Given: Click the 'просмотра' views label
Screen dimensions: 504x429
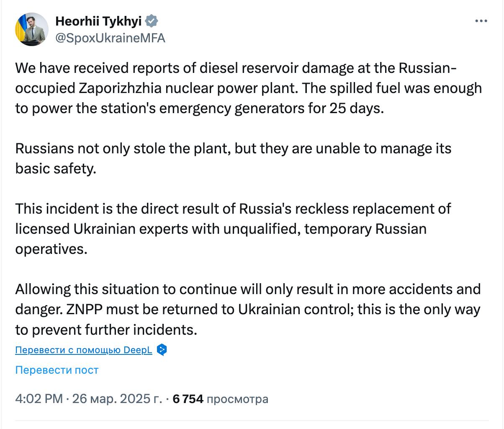Looking at the screenshot, I should pyautogui.click(x=237, y=399).
